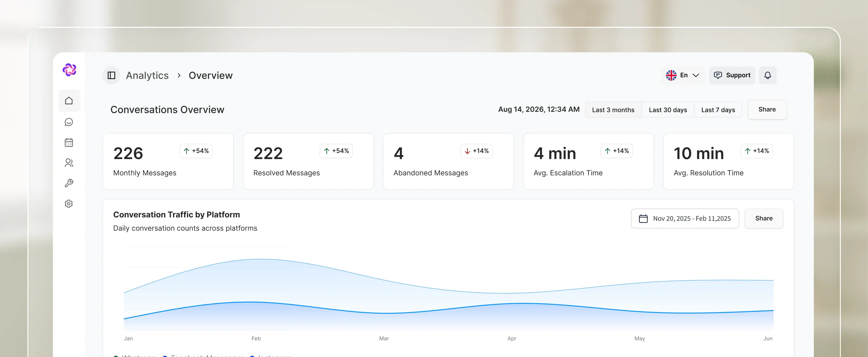Click the Mar label on the chart axis
Viewport: 868px width, 357px height.
point(384,339)
